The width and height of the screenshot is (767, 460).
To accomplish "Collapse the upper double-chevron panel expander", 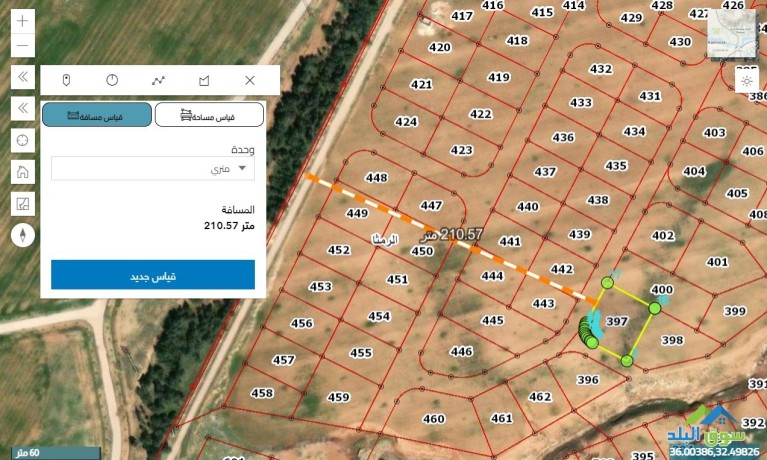I will pos(23,76).
